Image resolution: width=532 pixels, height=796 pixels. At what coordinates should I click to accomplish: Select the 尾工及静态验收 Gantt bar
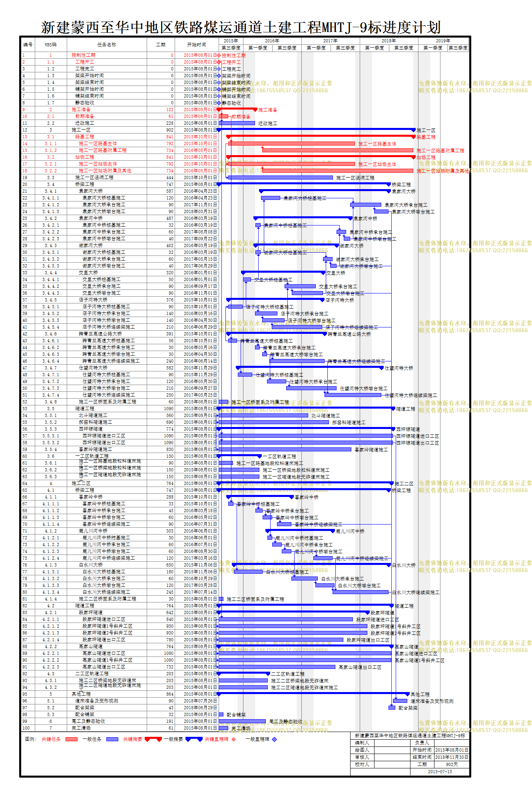click(242, 721)
